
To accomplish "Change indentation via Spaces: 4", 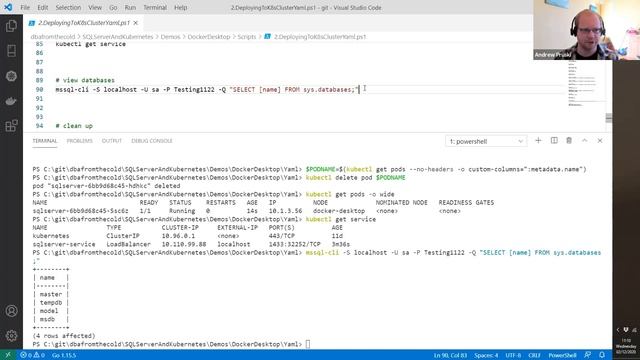I will pyautogui.click(x=486, y=355).
